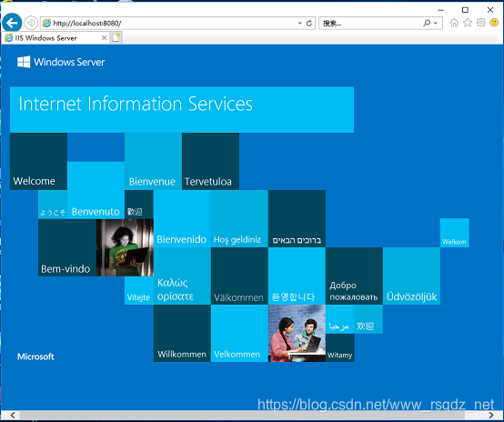Close the IIS Windows Server tab

pos(104,38)
